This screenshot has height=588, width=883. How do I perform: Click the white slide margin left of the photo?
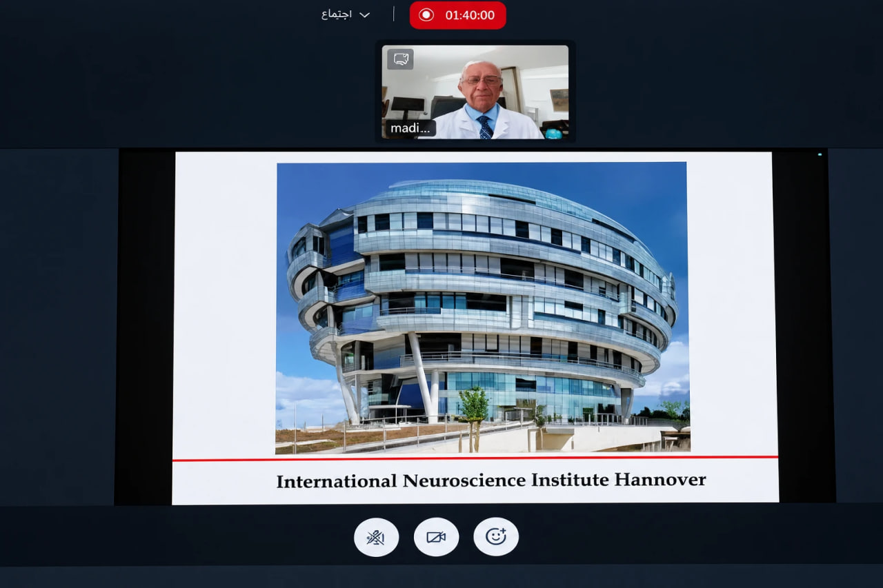226,303
